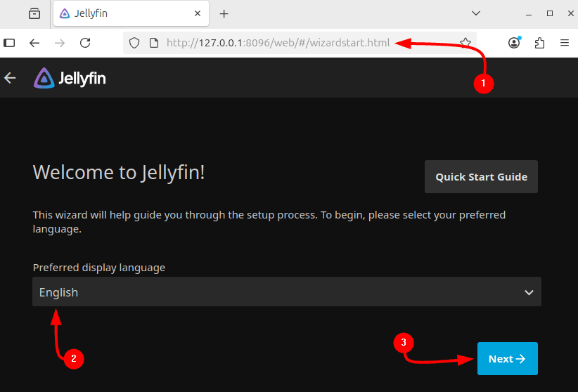
Task: Toggle the browser sidebar
Action: (x=10, y=43)
